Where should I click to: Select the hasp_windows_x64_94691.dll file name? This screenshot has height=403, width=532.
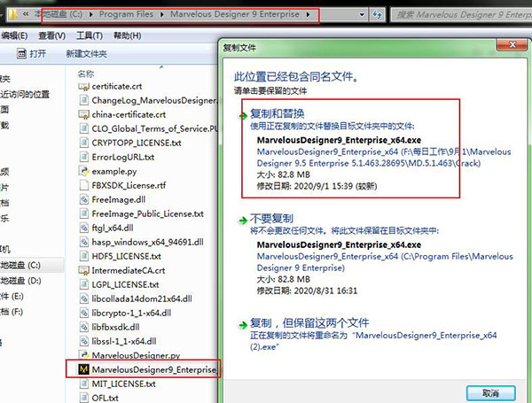147,242
